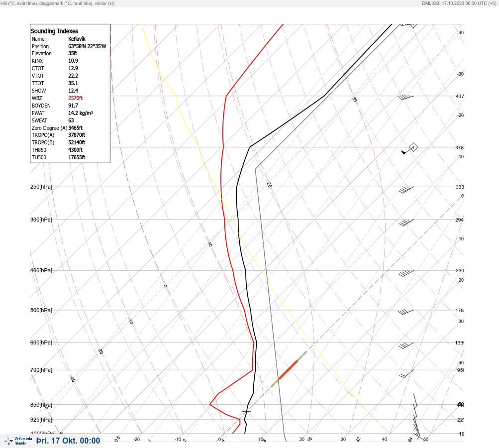Click the 925[hPa] pressure label
The width and height of the screenshot is (499, 448).
(x=41, y=420)
